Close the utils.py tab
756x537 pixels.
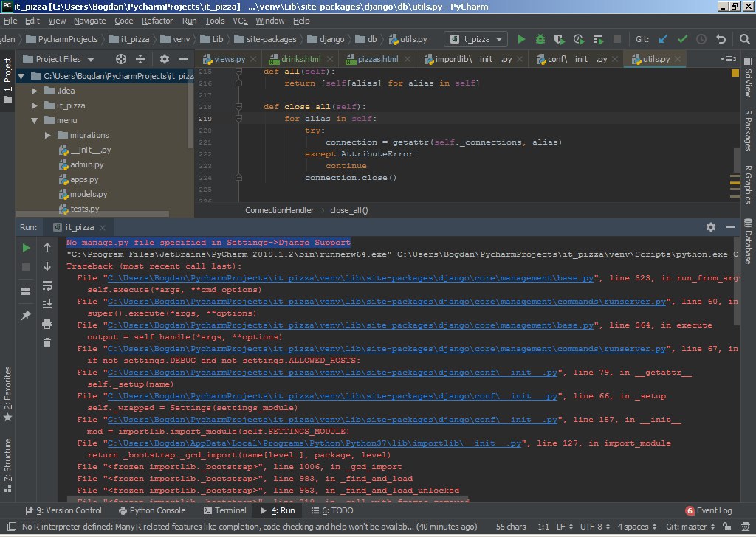click(678, 59)
